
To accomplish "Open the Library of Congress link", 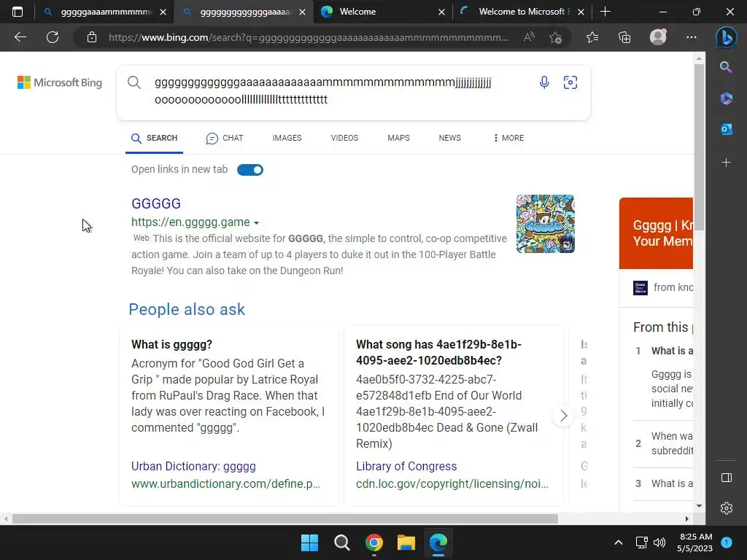I will pos(406,466).
